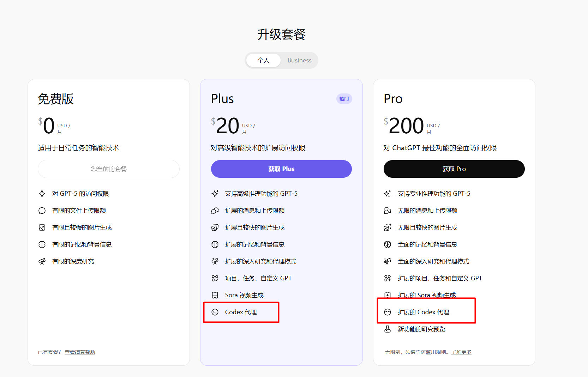Click the terminal icon beside 扩展的 Codex 代理

388,312
